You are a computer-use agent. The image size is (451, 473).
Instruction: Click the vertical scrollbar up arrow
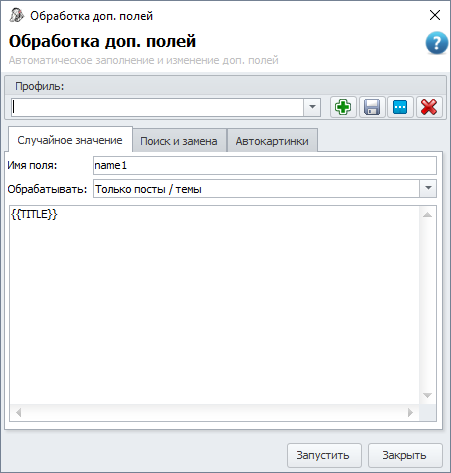[427, 215]
